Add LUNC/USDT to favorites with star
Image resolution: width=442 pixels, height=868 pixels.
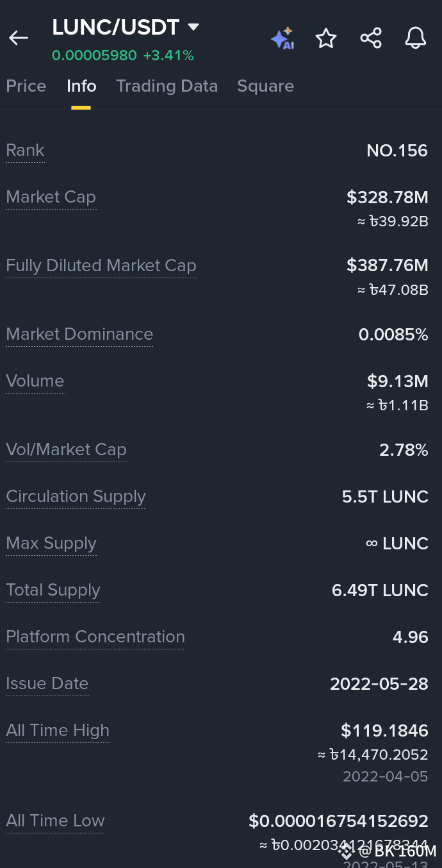click(326, 38)
